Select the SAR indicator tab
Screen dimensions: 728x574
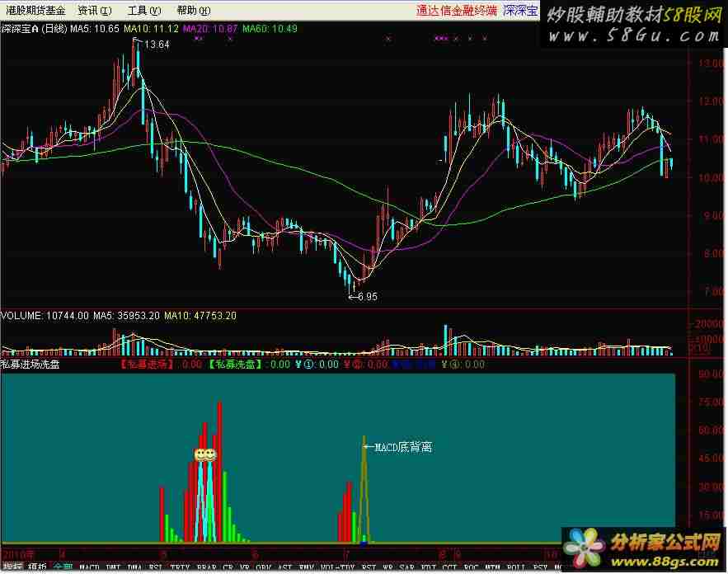pos(406,567)
